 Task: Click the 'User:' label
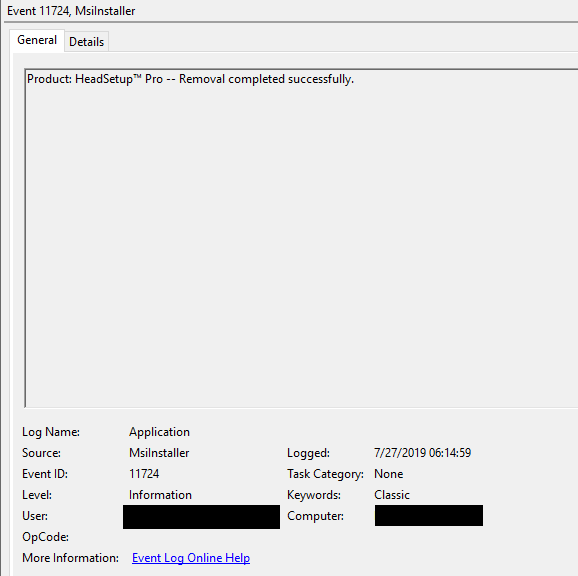click(x=35, y=516)
